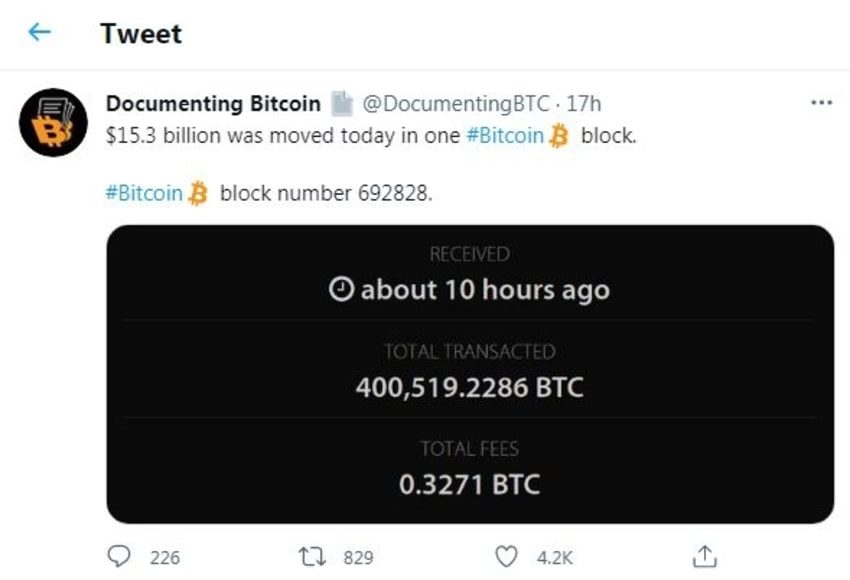This screenshot has width=850, height=580.
Task: Click the 17h timestamp
Action: tap(584, 104)
